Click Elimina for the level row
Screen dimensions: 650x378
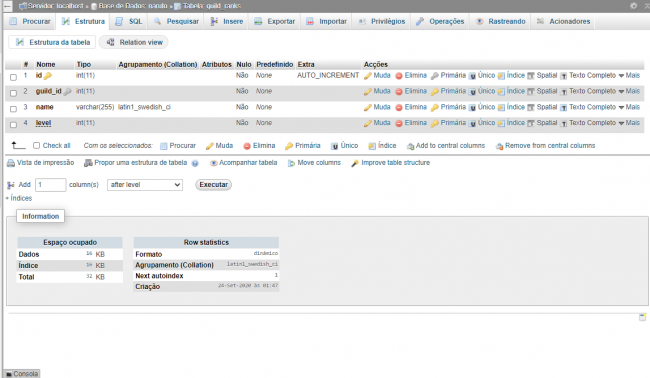pos(411,123)
